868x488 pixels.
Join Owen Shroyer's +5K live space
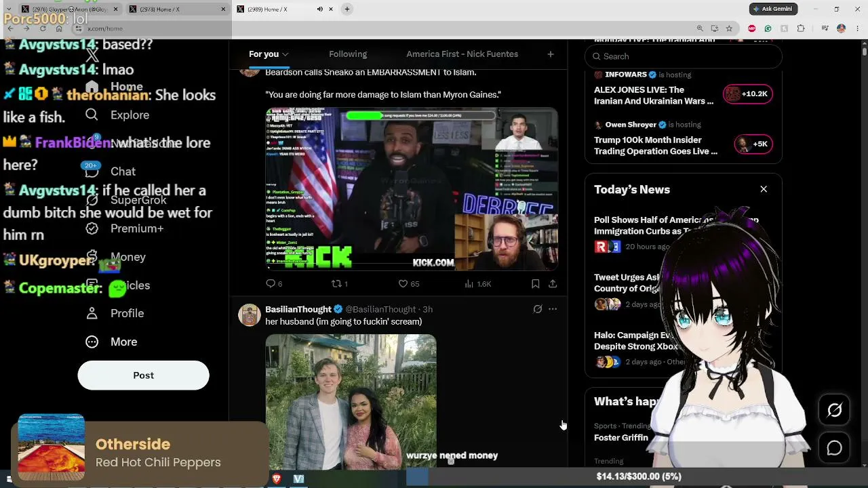pos(753,144)
